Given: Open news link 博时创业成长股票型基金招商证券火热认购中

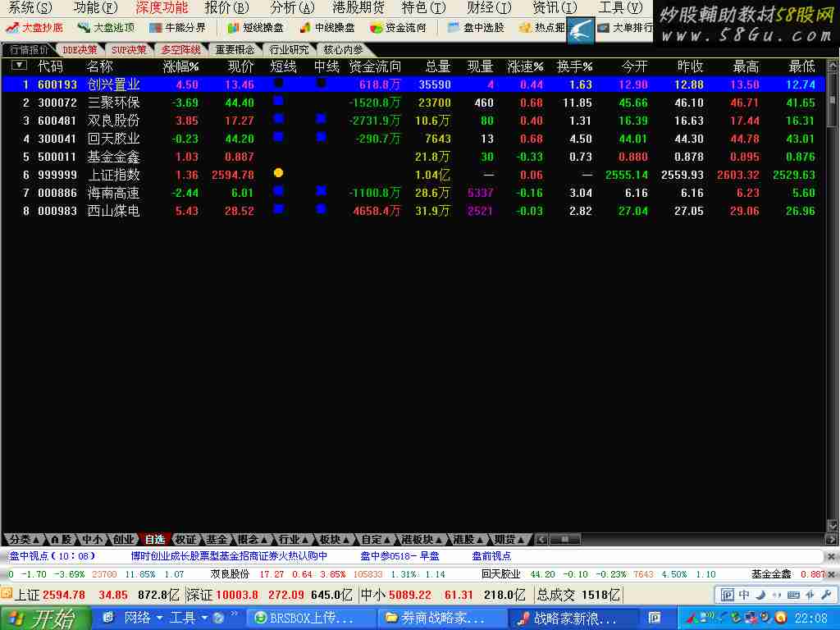Looking at the screenshot, I should click(229, 556).
